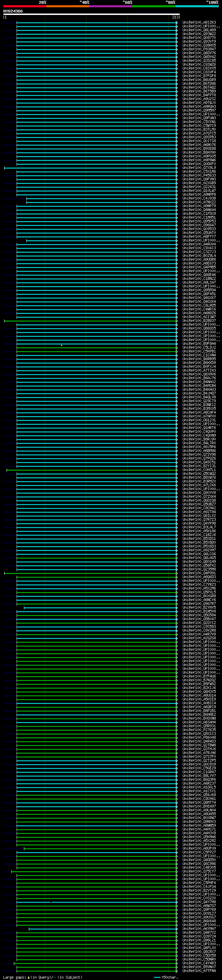Select hit label UniRef100_Q8MTT4
This screenshot has height=980, width=222.
[199, 802]
